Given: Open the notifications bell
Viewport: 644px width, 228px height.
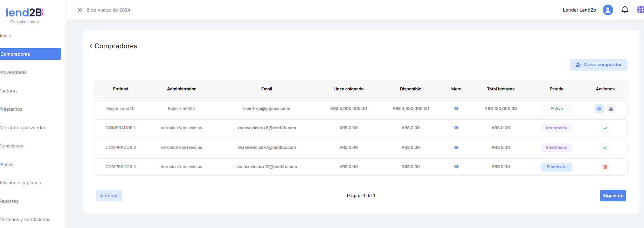Looking at the screenshot, I should (625, 10).
